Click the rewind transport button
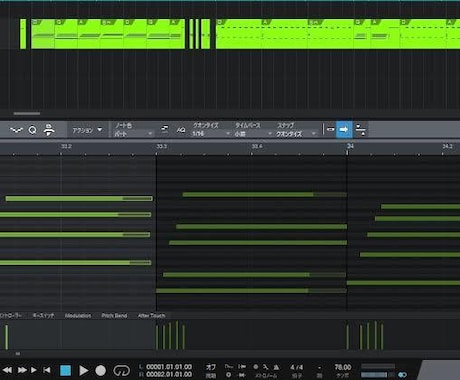The height and width of the screenshot is (380, 460). 7,370
